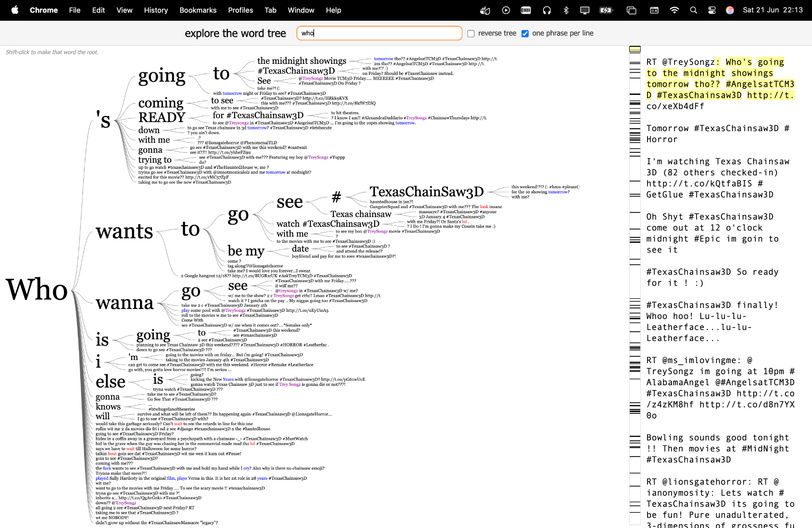This screenshot has height=528, width=812.
Task: Click the Wi-Fi status icon
Action: (674, 10)
